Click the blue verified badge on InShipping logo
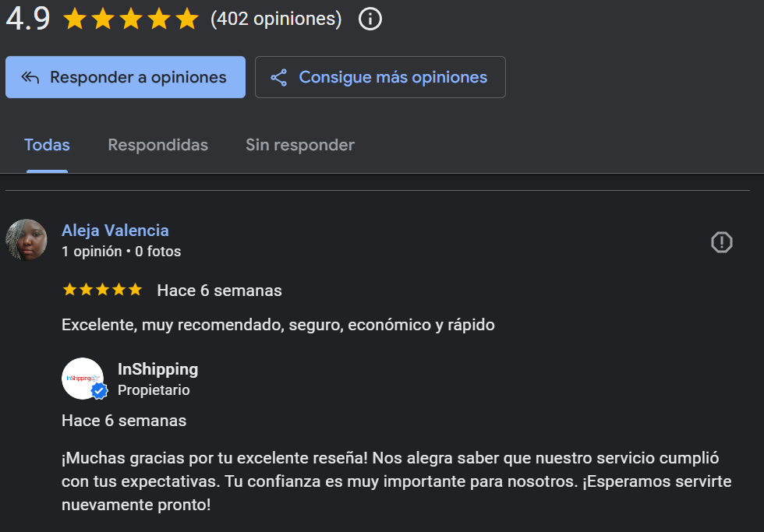 point(99,390)
